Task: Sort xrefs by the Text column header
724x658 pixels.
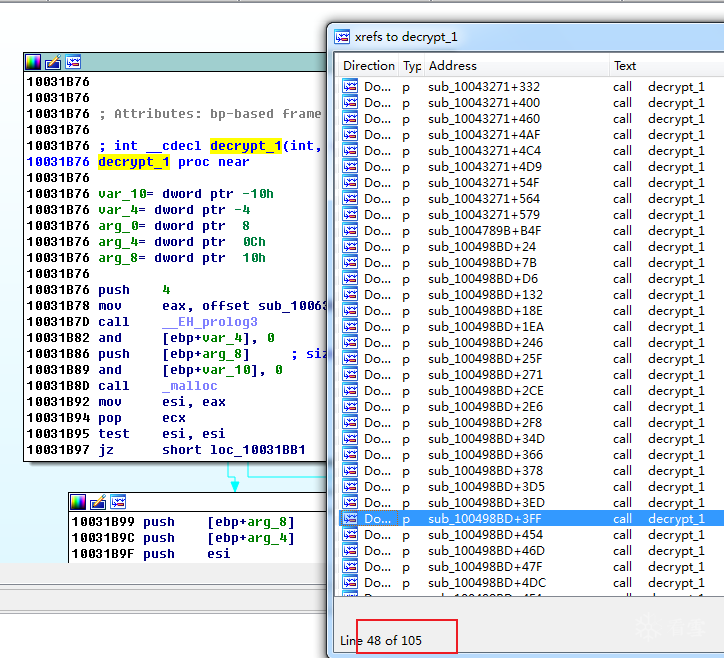Action: (x=667, y=66)
